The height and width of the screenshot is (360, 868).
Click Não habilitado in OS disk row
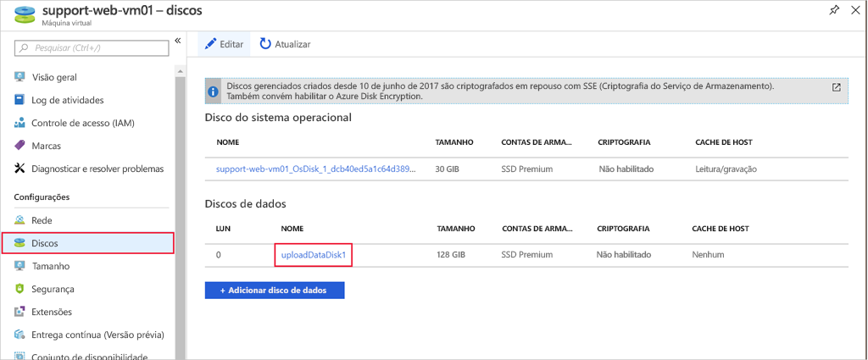point(626,169)
